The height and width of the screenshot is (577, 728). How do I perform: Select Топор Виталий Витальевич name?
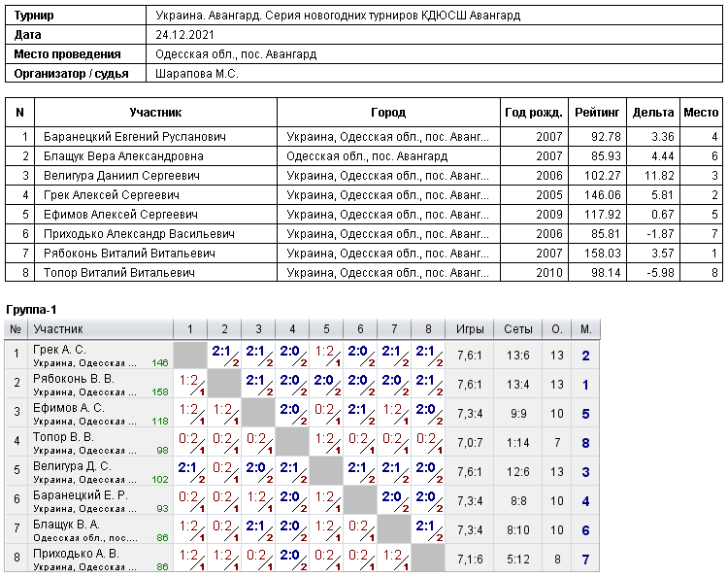pos(118,273)
